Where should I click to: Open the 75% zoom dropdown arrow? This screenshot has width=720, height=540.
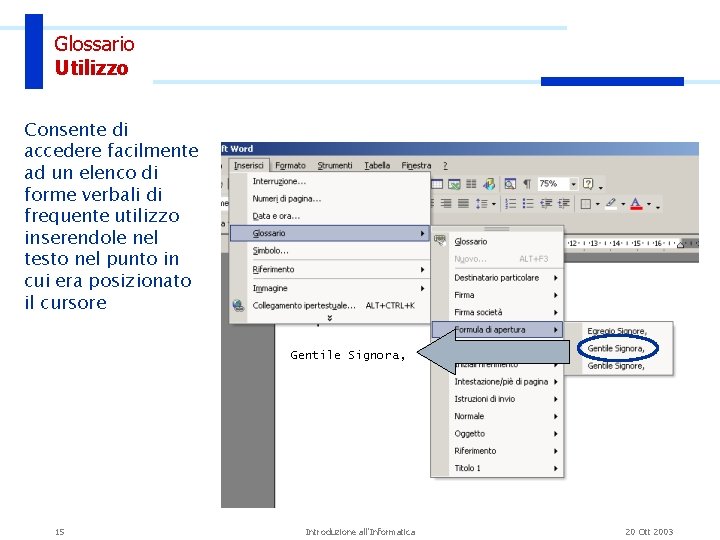point(574,184)
